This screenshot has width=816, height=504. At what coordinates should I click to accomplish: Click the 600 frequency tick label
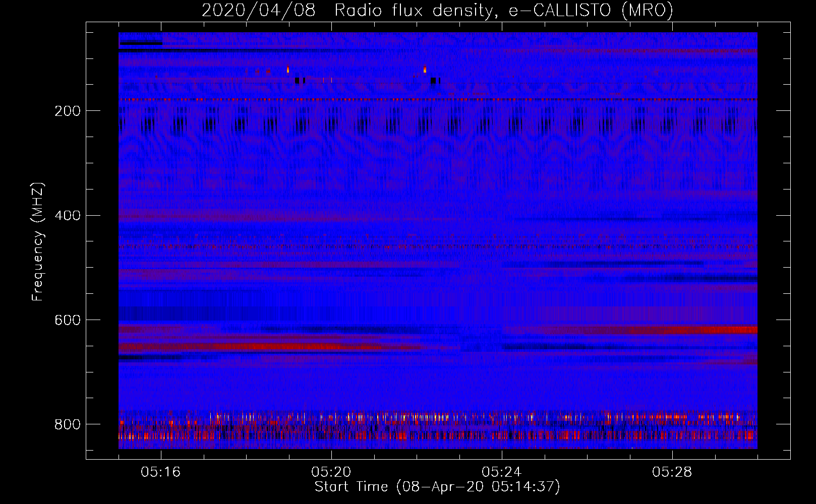point(67,320)
